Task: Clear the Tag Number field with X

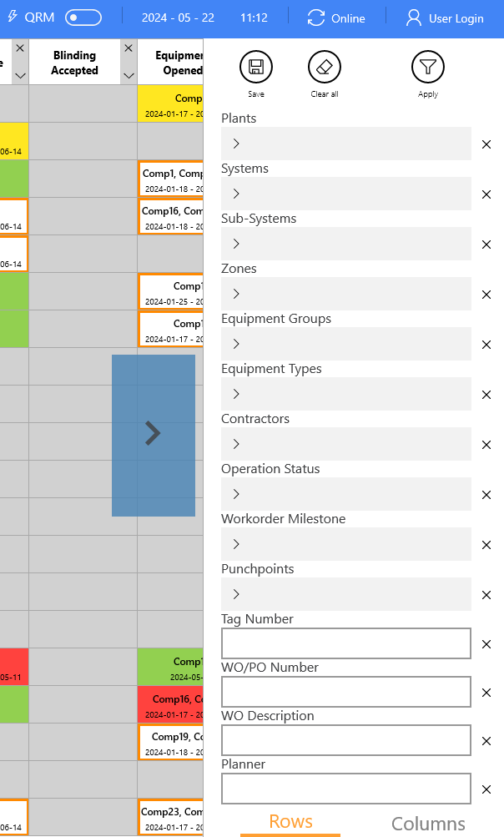Action: 486,644
